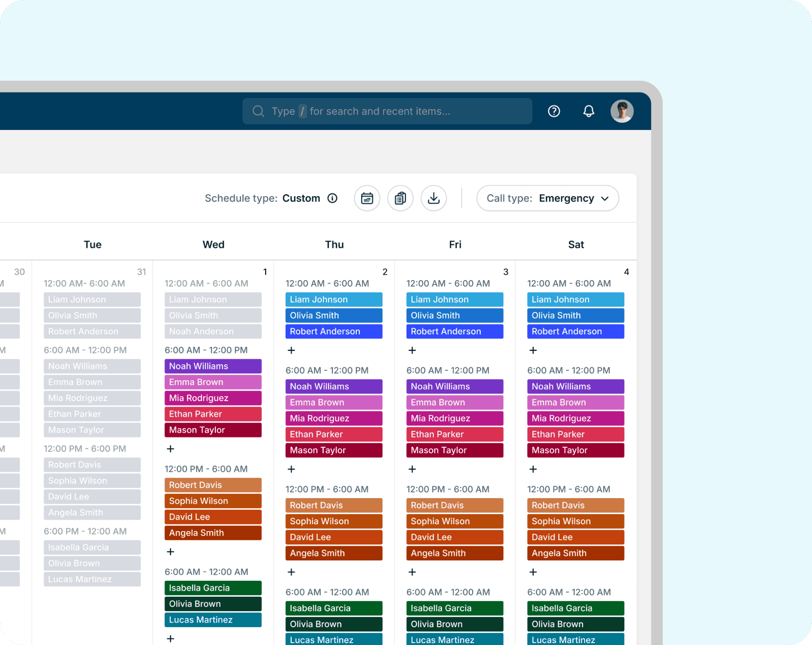Select the Sat column header
The image size is (812, 645).
pos(576,244)
